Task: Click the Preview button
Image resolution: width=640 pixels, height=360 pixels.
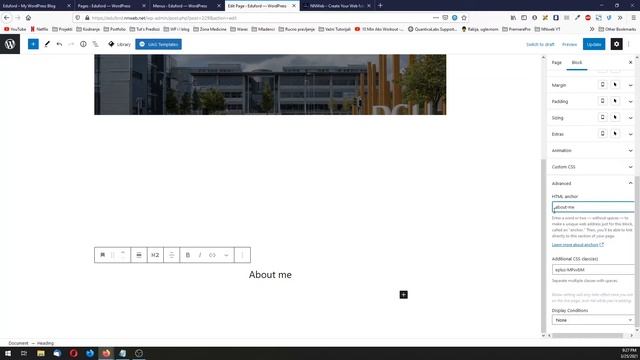Action: (569, 44)
